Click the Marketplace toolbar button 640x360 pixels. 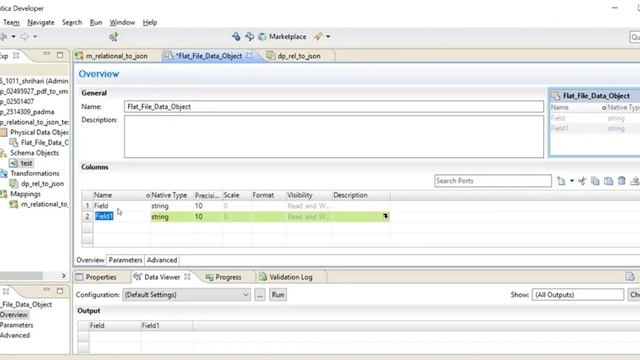pos(283,37)
